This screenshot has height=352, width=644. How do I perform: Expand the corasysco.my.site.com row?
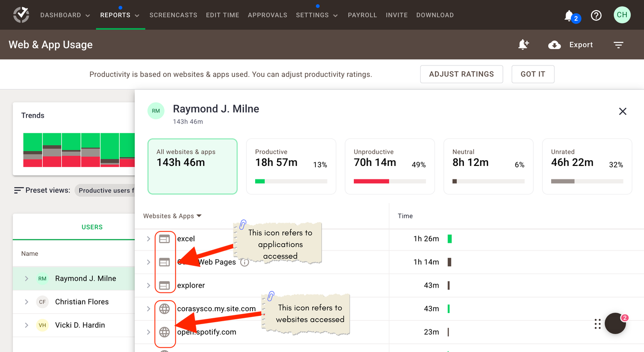(148, 309)
